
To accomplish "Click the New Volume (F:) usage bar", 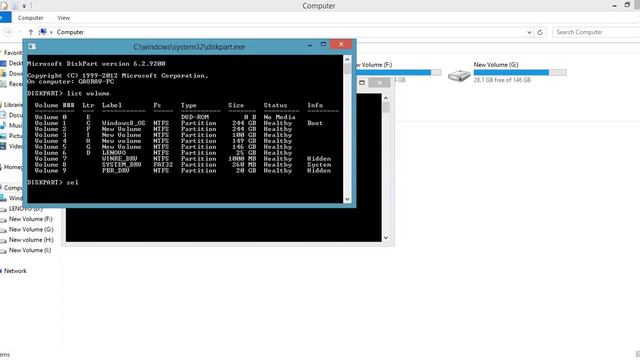I will (x=399, y=73).
